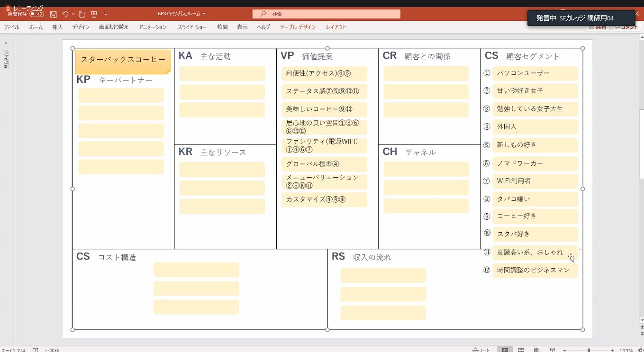Image resolution: width=644 pixels, height=352 pixels.
Task: Toggle the 自動保存 AutoSave switch
Action: click(x=36, y=14)
